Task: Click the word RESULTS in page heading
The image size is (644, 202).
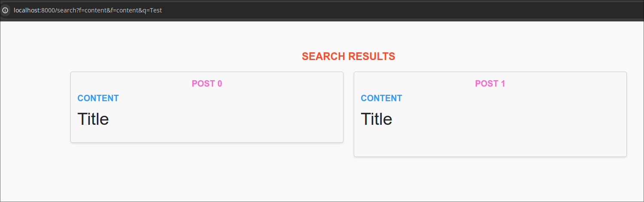Action: coord(372,56)
